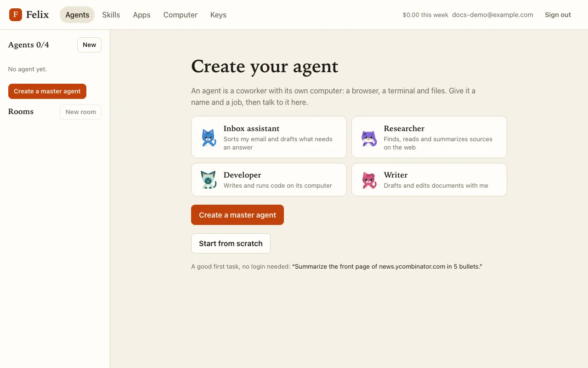
Task: Open the Agents tab
Action: click(77, 15)
